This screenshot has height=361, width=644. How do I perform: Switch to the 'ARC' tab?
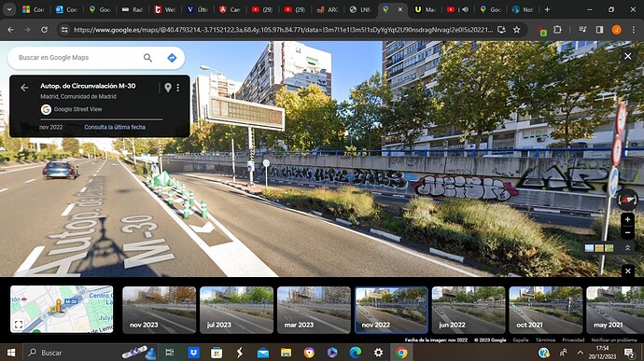[328, 9]
